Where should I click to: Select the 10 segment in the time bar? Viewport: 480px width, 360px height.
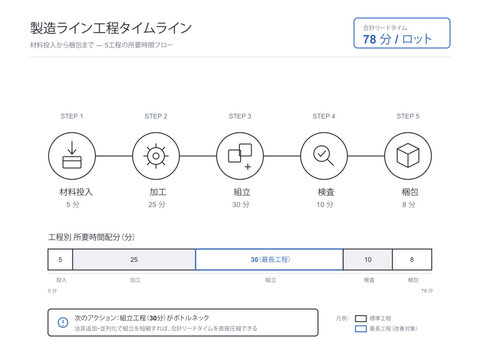(x=368, y=259)
